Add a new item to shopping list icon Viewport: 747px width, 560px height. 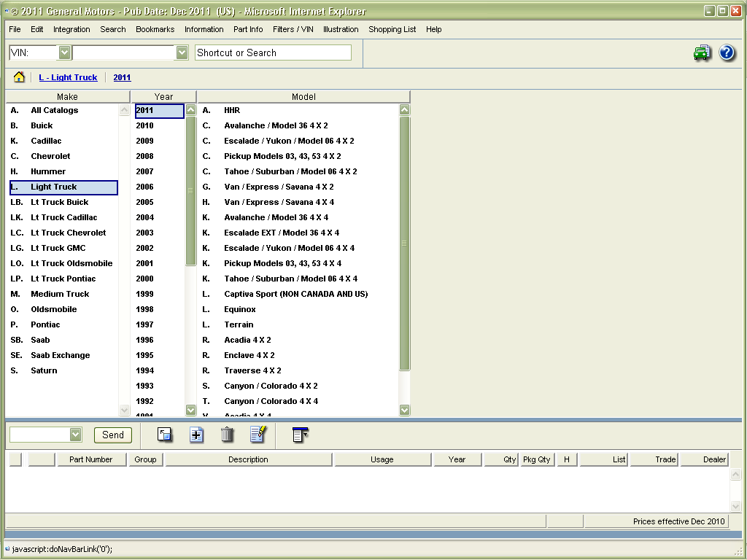pyautogui.click(x=196, y=435)
